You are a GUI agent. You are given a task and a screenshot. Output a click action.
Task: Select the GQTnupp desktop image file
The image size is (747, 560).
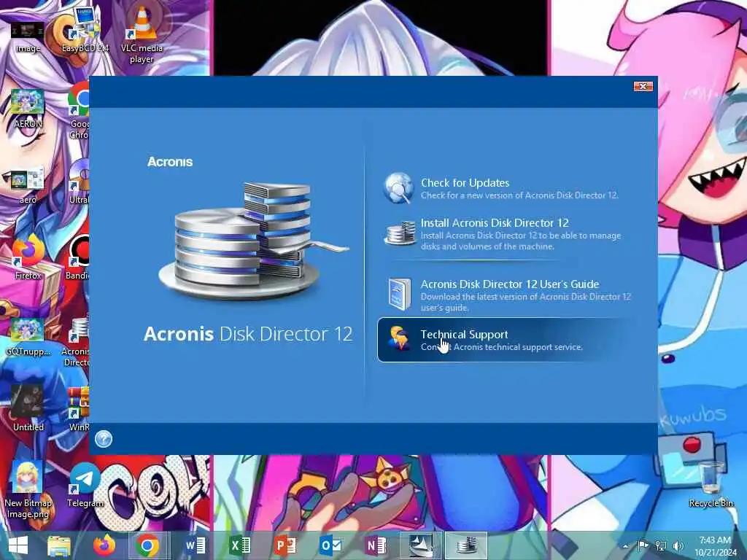click(28, 336)
